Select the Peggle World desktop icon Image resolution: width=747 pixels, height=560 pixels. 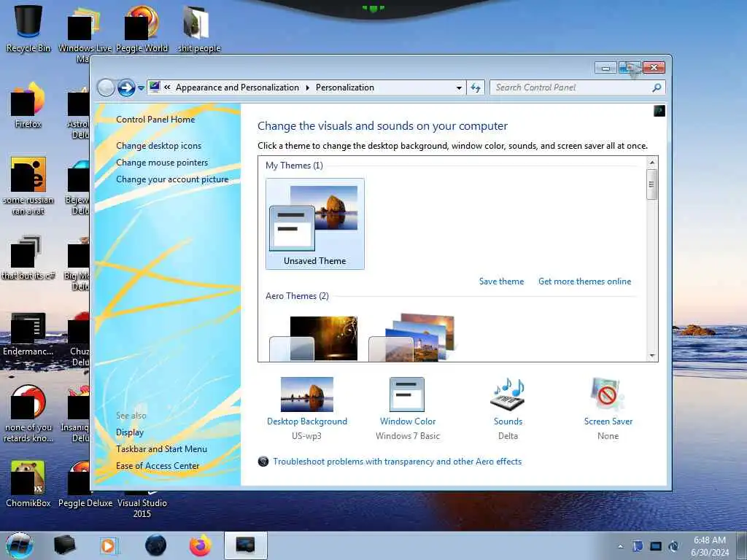coord(142,28)
